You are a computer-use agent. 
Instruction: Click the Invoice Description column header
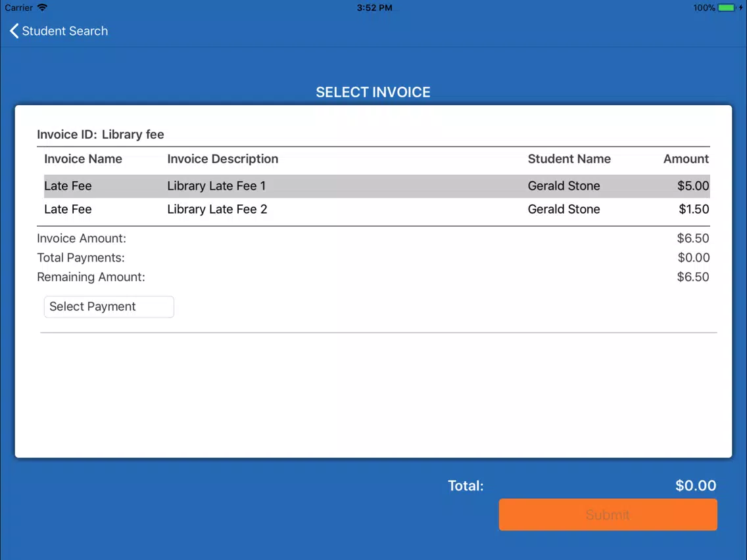pyautogui.click(x=222, y=158)
